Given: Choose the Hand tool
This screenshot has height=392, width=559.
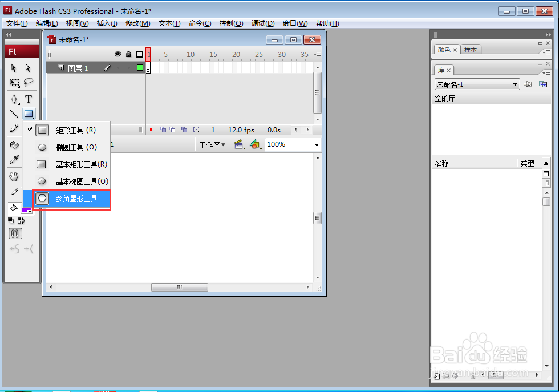Looking at the screenshot, I should pyautogui.click(x=14, y=176).
